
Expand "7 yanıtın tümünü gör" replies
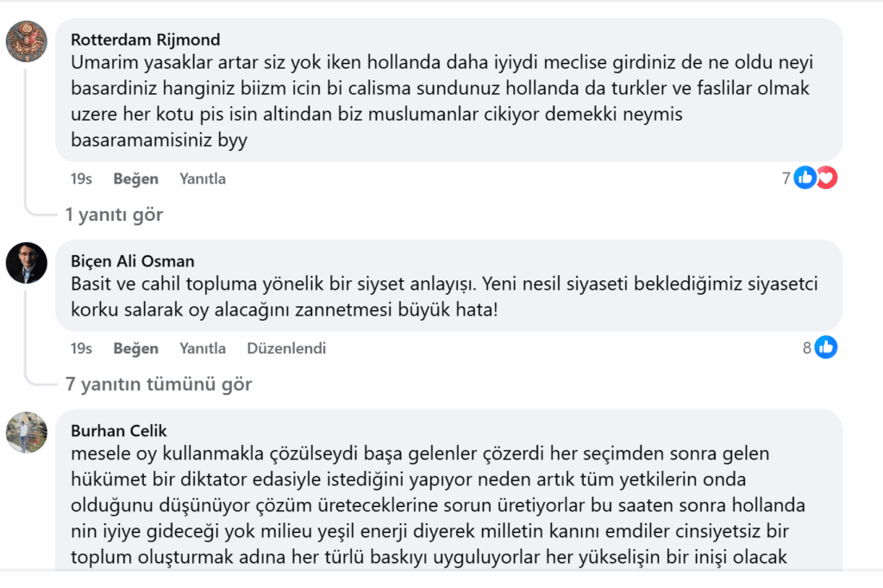[159, 385]
